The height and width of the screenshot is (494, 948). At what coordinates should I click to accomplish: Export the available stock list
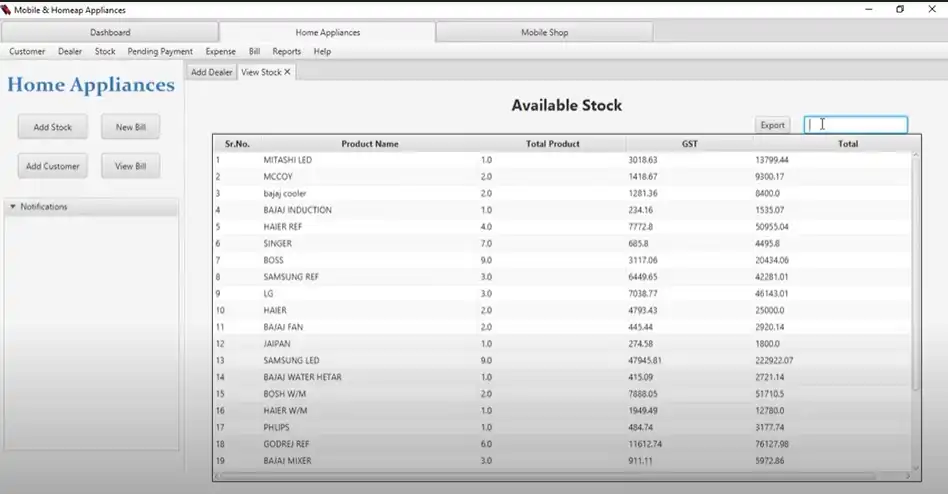(772, 125)
